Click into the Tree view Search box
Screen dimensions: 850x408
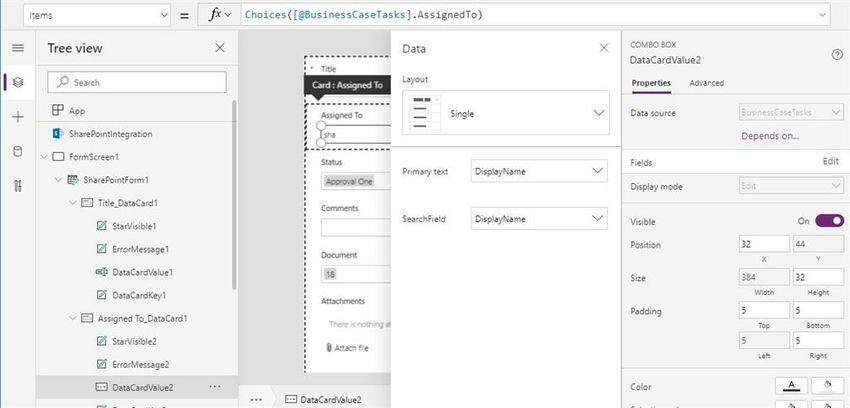137,82
